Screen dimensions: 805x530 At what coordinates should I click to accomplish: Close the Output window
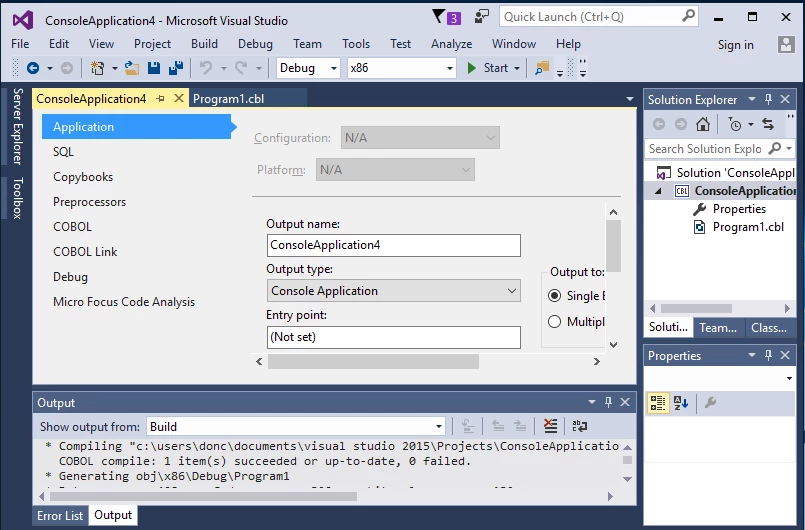(625, 402)
